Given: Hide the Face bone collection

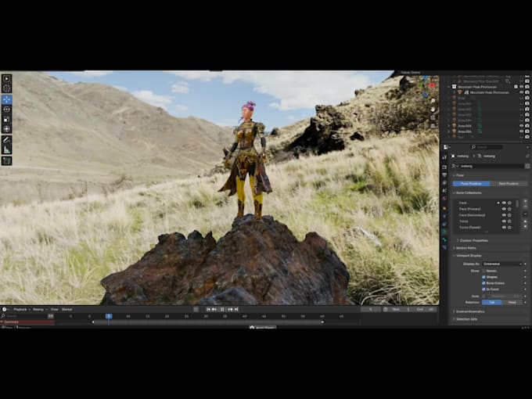Looking at the screenshot, I should pyautogui.click(x=504, y=203).
